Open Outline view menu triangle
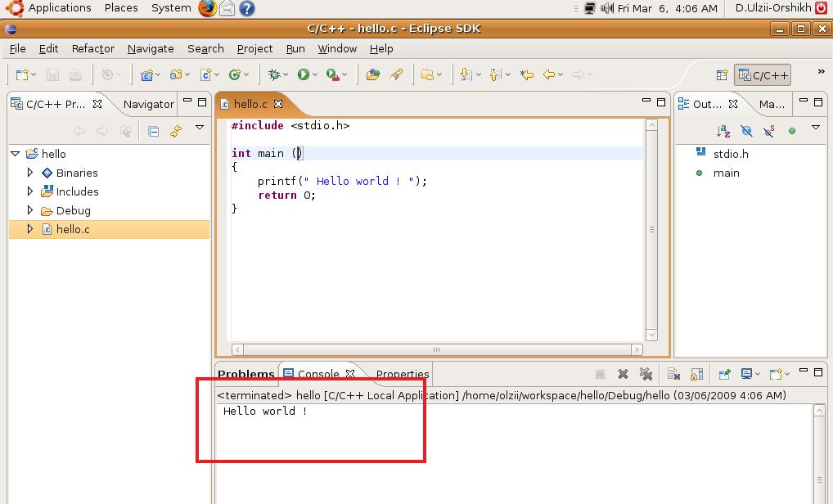 816,128
